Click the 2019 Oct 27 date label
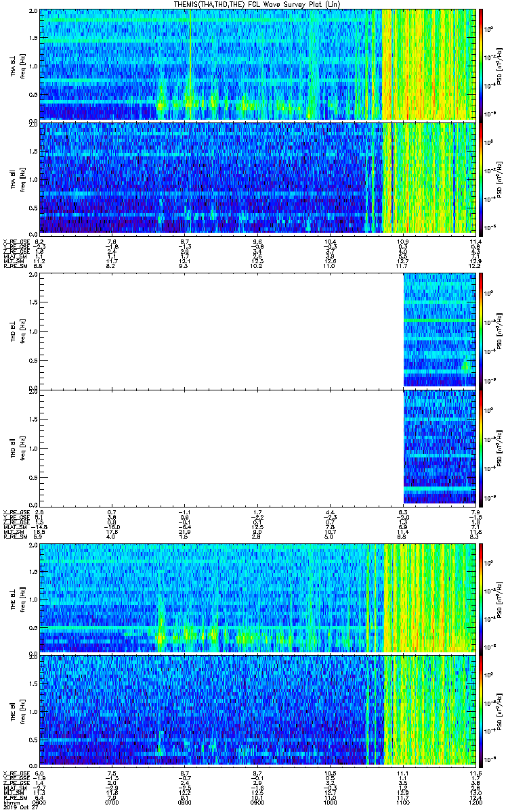The width and height of the screenshot is (508, 812). pyautogui.click(x=18, y=809)
